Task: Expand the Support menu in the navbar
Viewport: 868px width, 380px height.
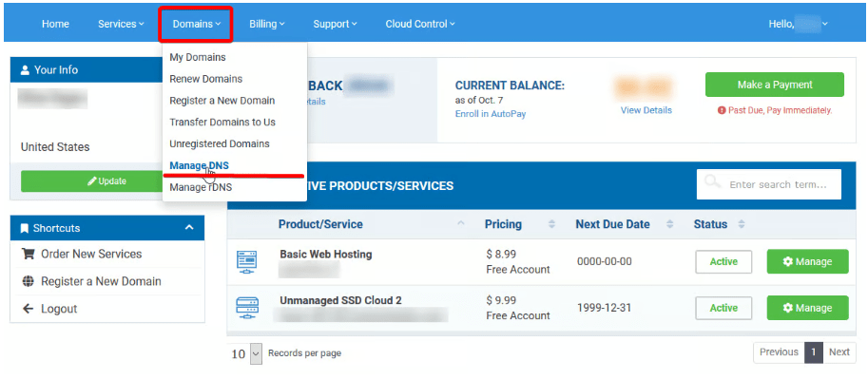Action: [x=335, y=24]
